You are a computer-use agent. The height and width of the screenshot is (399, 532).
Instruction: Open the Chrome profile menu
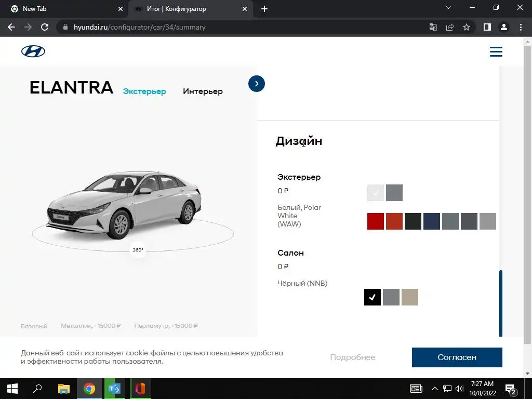(504, 27)
